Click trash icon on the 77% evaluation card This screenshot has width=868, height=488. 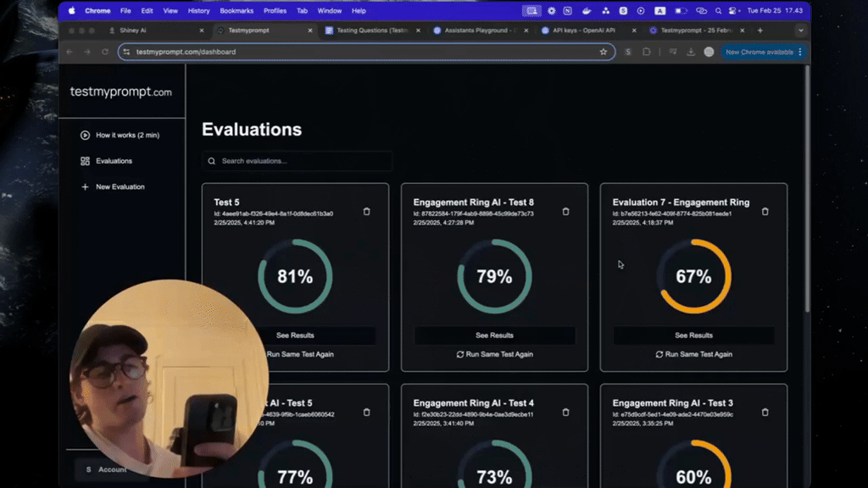(x=366, y=413)
